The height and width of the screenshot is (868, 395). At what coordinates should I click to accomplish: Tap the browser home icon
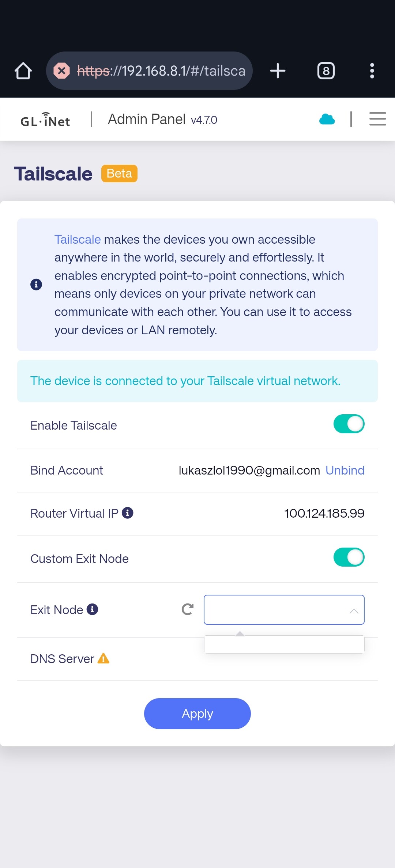[x=23, y=71]
